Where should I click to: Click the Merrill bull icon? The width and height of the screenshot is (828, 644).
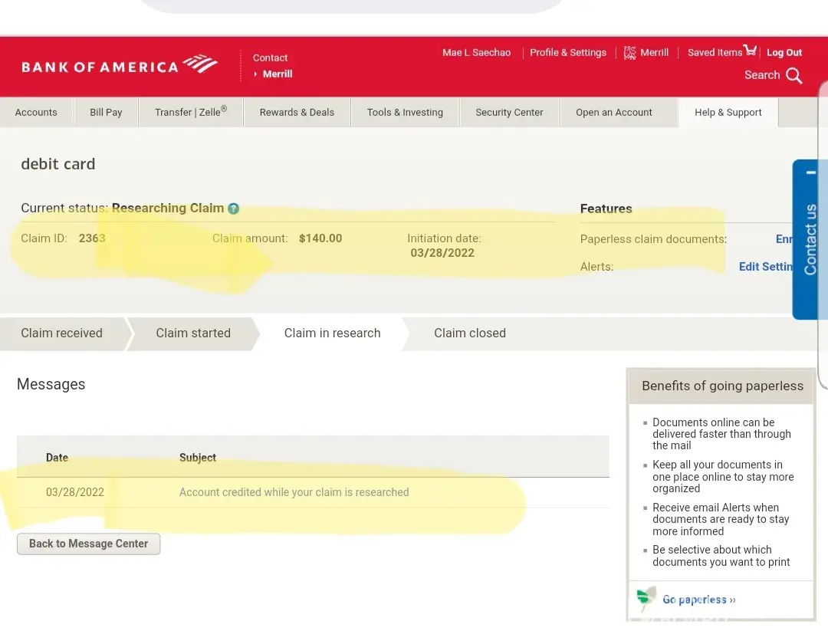[630, 52]
